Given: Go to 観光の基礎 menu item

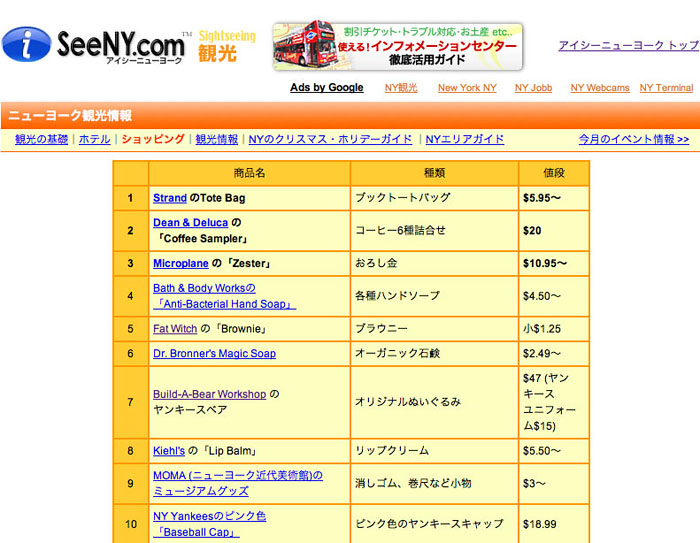Looking at the screenshot, I should (42, 139).
